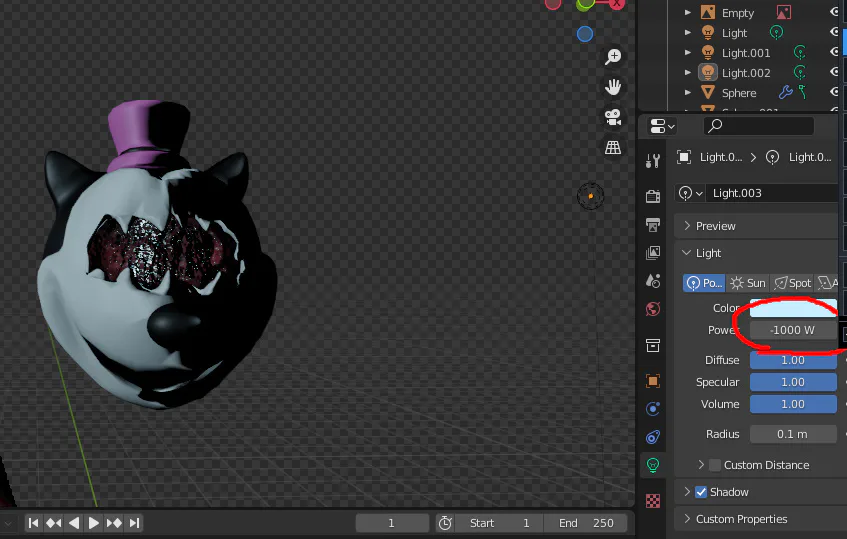The image size is (847, 539).
Task: Expand the Empty row in the outliner
Action: [688, 12]
